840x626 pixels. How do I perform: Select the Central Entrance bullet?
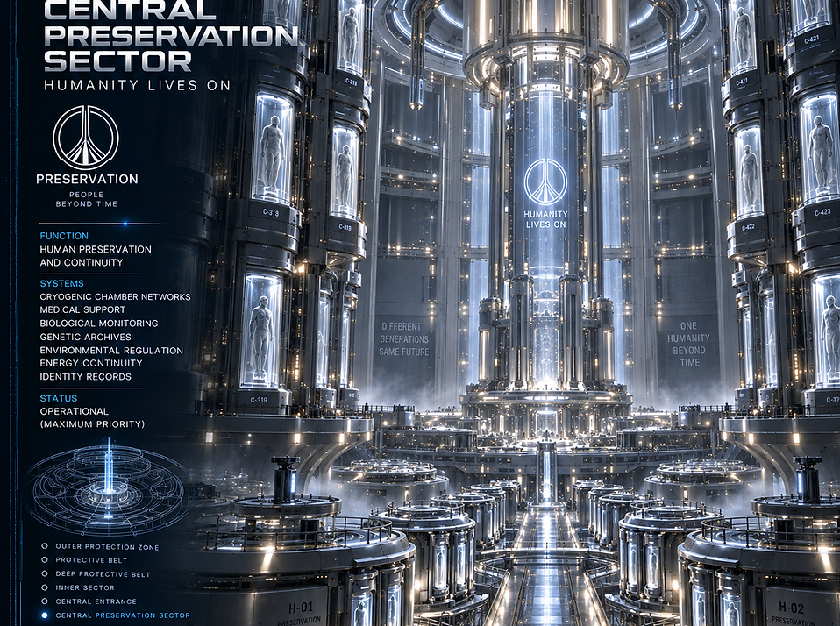[45, 601]
